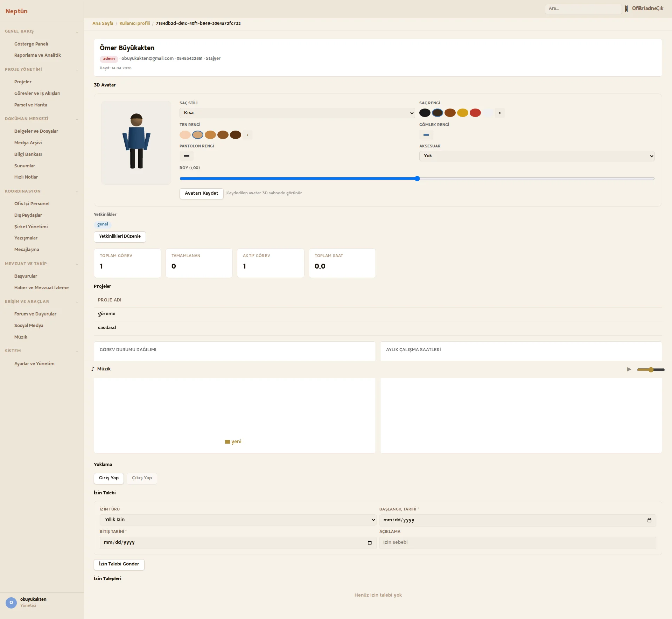Open Ofis İçi Personel

(32, 204)
